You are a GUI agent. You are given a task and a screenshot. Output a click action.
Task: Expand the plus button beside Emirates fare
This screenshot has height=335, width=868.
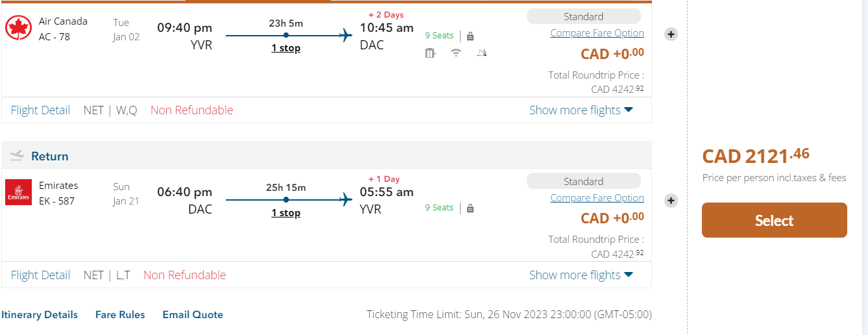tap(671, 201)
